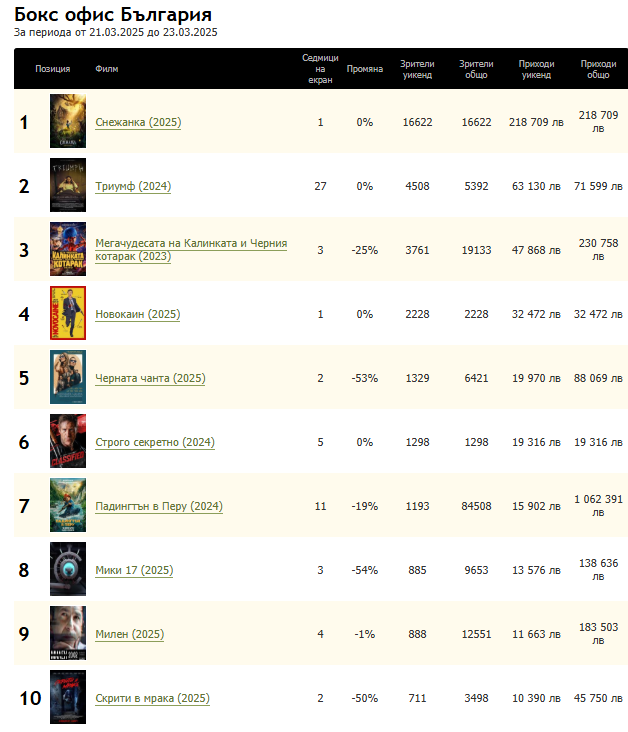
Task: Click Мегачудесата на Калинката и Черния котарак link
Action: pos(190,250)
